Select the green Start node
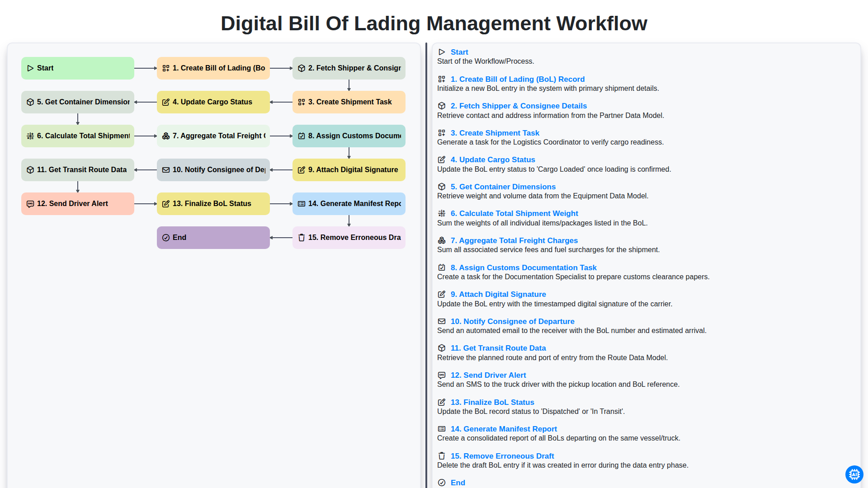868x488 pixels. tap(78, 68)
